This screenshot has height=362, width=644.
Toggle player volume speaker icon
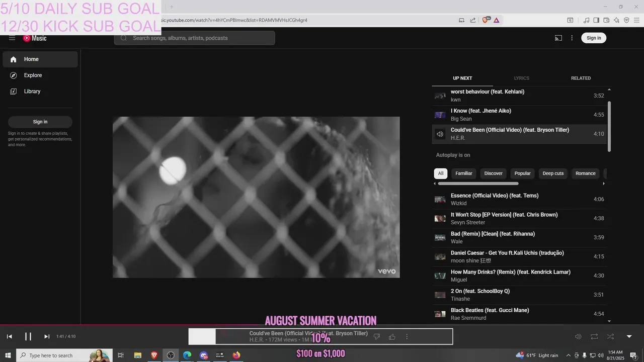point(578,336)
